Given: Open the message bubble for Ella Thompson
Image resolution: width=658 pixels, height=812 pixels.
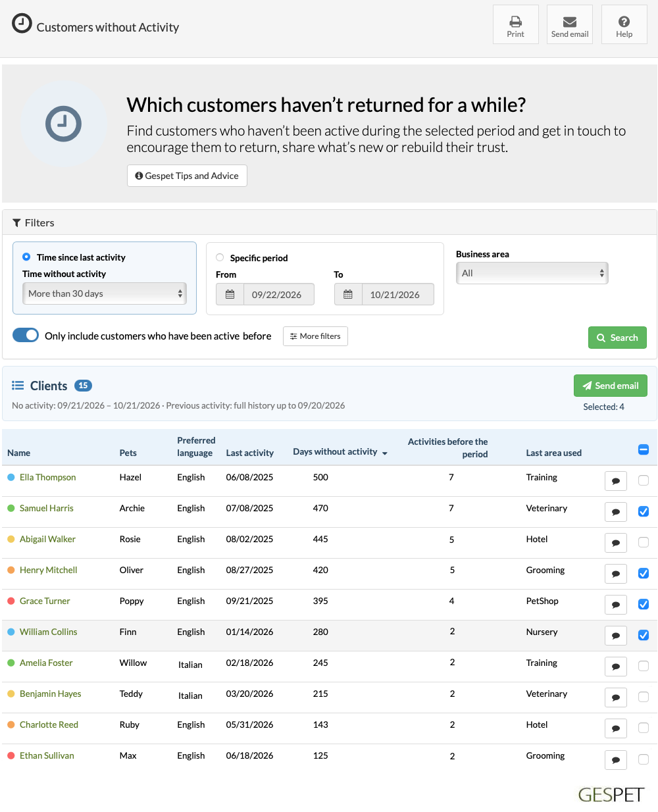Looking at the screenshot, I should 616,481.
